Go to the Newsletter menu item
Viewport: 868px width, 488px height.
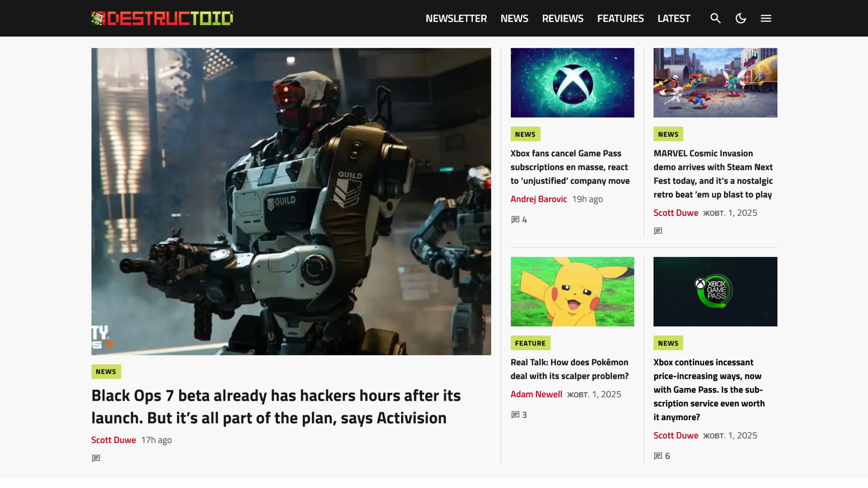point(456,18)
